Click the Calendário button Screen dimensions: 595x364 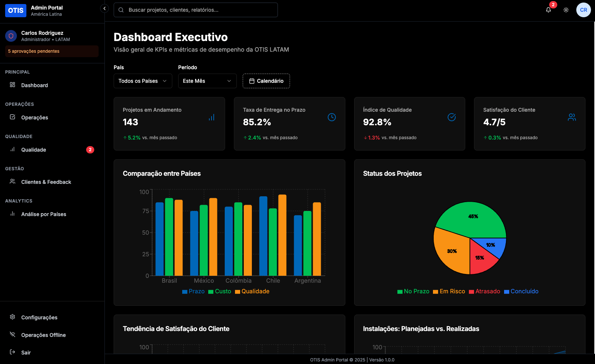pyautogui.click(x=266, y=81)
